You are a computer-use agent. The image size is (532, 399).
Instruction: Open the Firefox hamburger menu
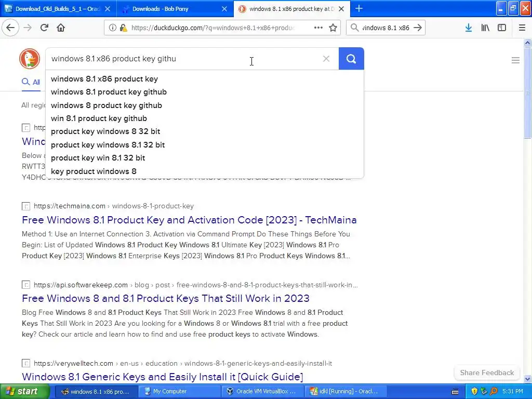pyautogui.click(x=522, y=28)
